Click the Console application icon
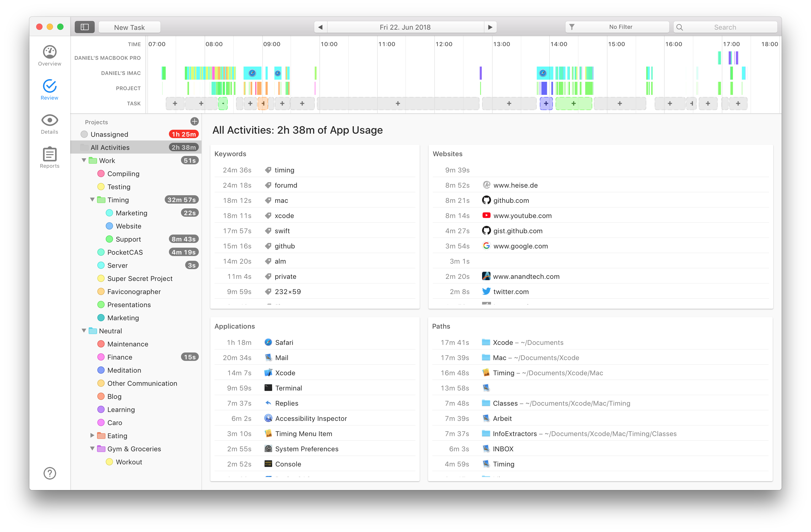 click(268, 464)
